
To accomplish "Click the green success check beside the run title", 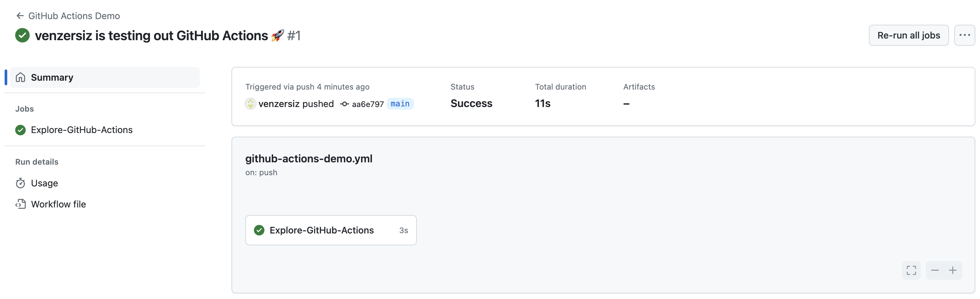I will coord(22,35).
